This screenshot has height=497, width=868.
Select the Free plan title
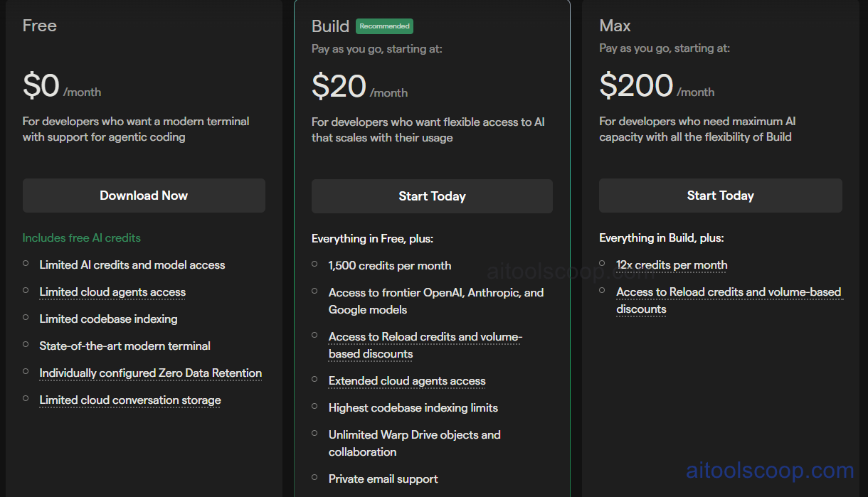[x=40, y=26]
